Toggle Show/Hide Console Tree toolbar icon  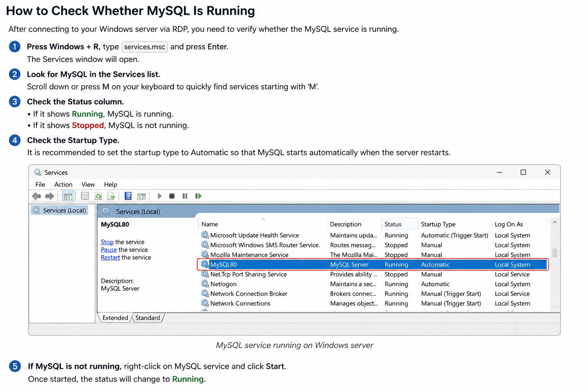pos(68,196)
